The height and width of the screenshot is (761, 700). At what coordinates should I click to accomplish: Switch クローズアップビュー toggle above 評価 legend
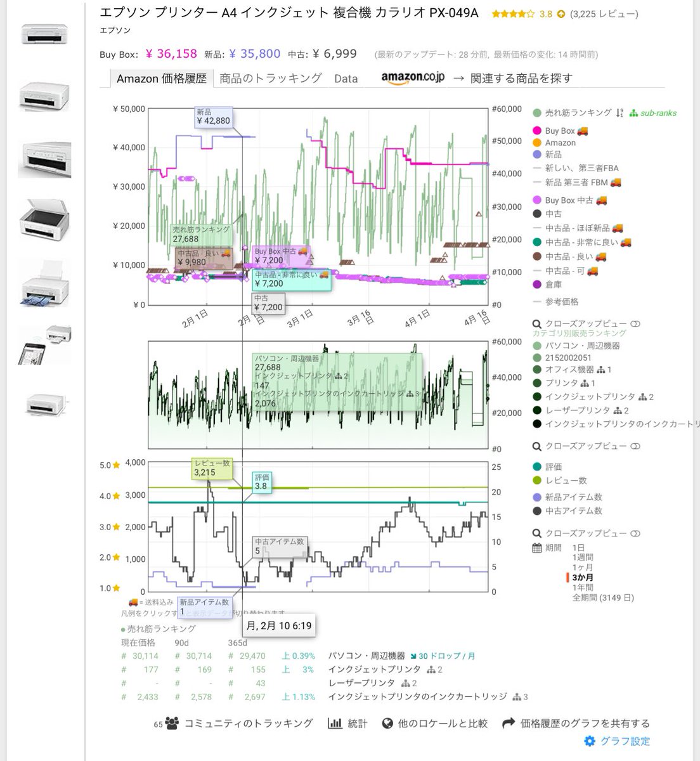(635, 446)
